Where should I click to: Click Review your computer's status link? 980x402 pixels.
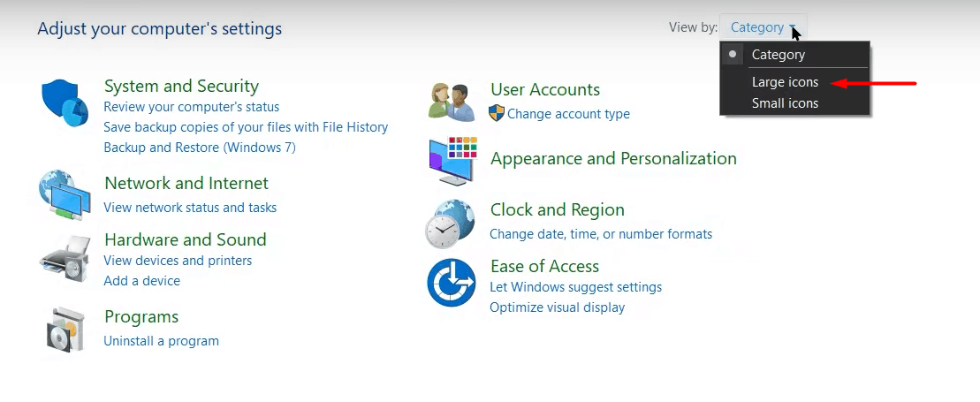pyautogui.click(x=191, y=107)
